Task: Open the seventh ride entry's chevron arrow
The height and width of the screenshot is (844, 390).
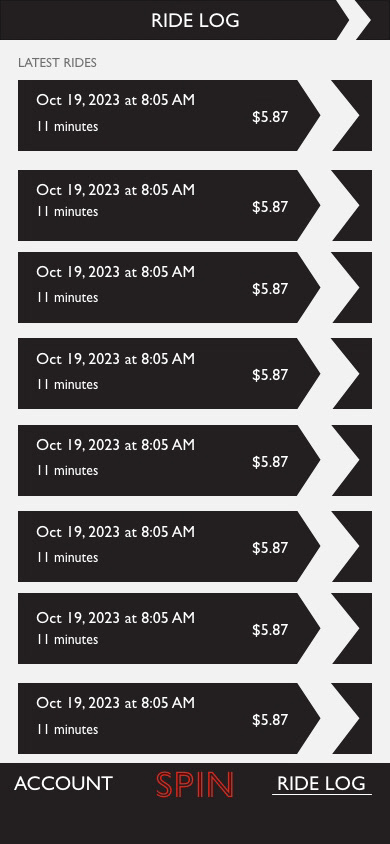Action: click(x=352, y=628)
